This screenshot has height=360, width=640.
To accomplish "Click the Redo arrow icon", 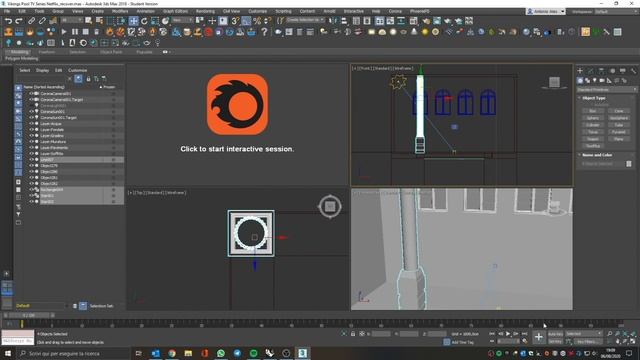I will coord(19,21).
